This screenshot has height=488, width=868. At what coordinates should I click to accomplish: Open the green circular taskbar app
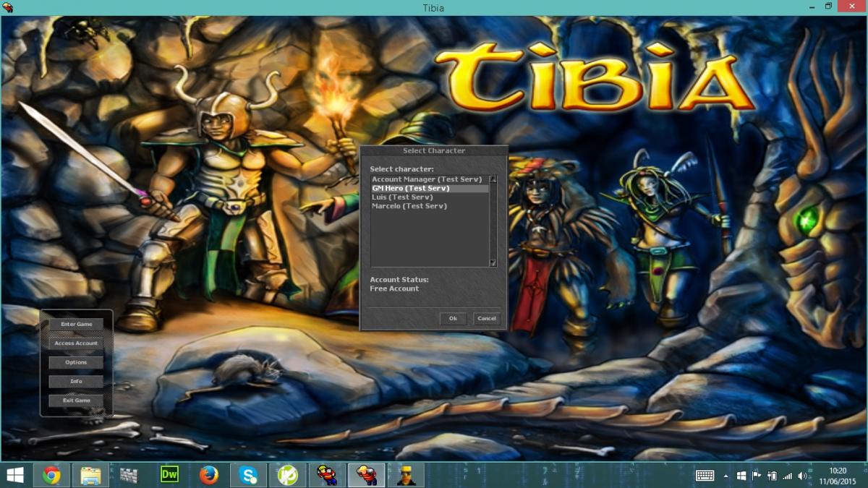click(x=287, y=475)
